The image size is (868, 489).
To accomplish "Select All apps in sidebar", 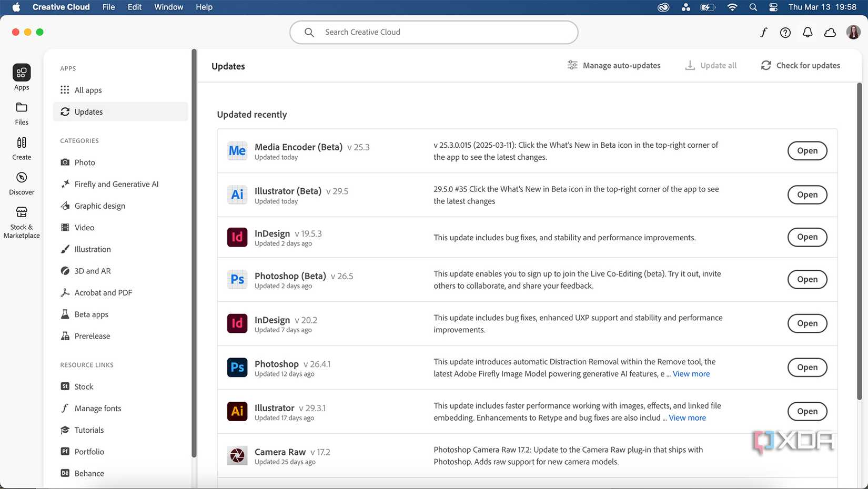I will (x=120, y=90).
